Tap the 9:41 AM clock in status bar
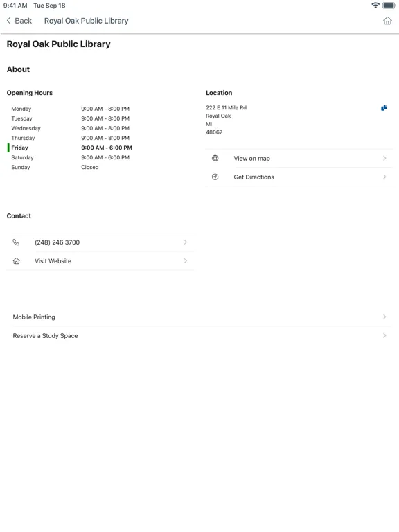399x532 pixels. tap(15, 6)
